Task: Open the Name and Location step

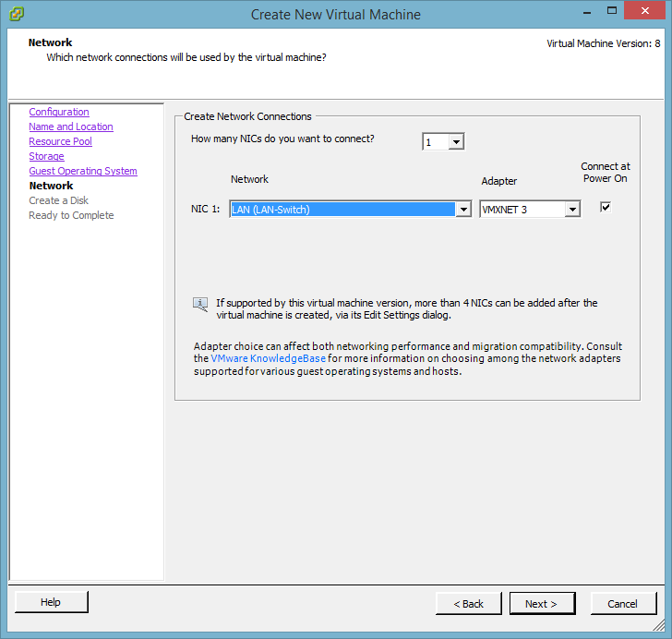Action: click(x=71, y=127)
